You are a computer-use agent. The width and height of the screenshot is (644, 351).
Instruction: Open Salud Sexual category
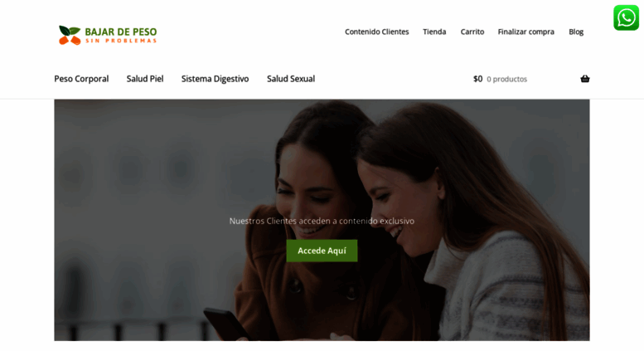[291, 79]
